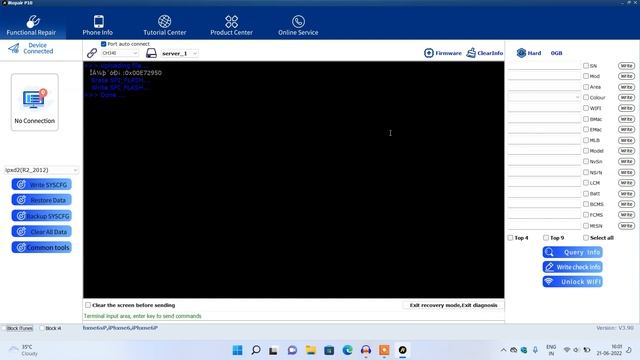640x360 pixels.
Task: Check the Colour checkbox
Action: (x=586, y=97)
